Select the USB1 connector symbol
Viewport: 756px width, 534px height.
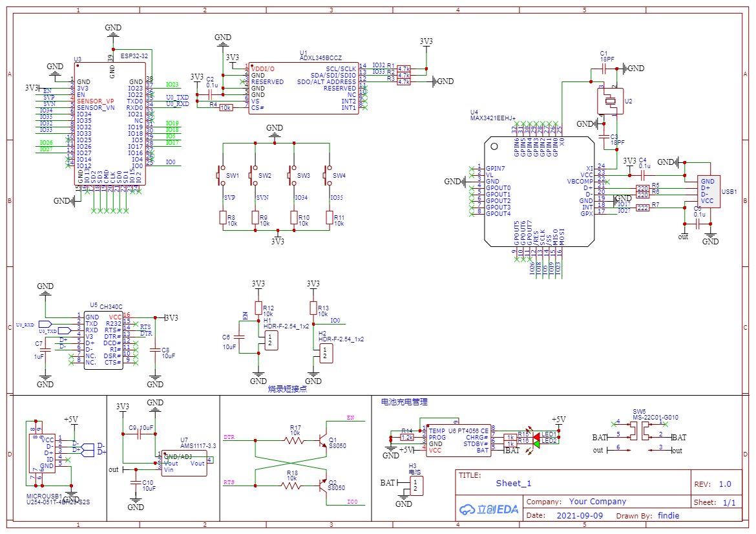point(709,191)
